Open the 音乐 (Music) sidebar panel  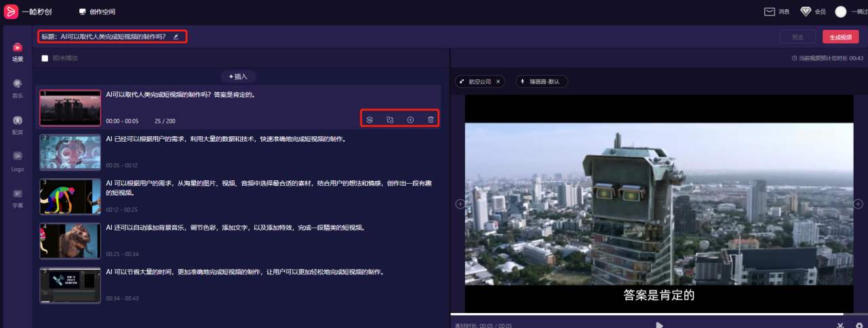tap(18, 88)
